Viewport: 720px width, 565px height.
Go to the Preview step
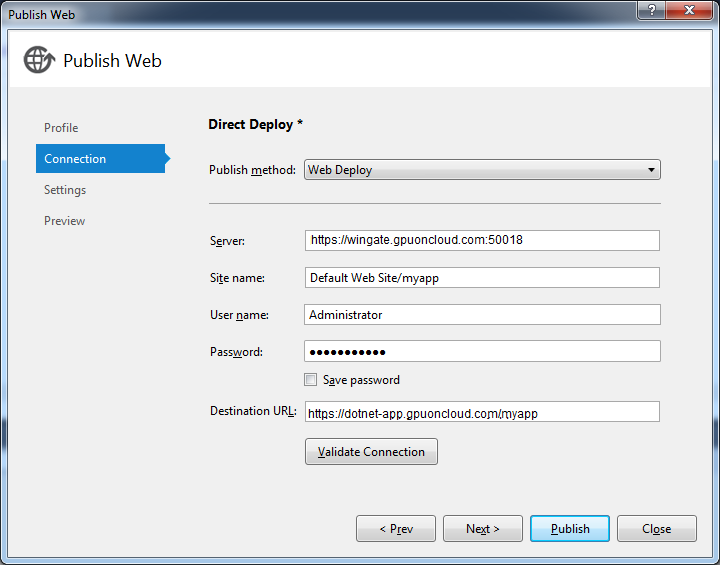click(65, 221)
